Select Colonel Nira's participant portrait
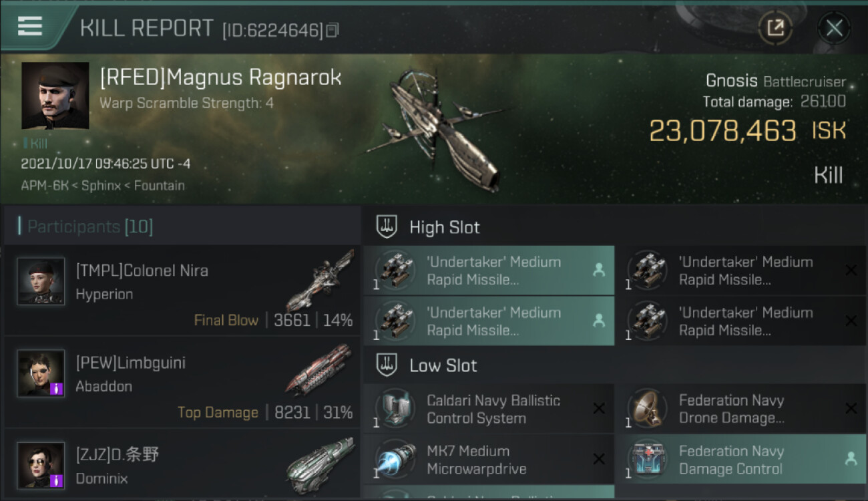868x501 pixels. [x=41, y=281]
